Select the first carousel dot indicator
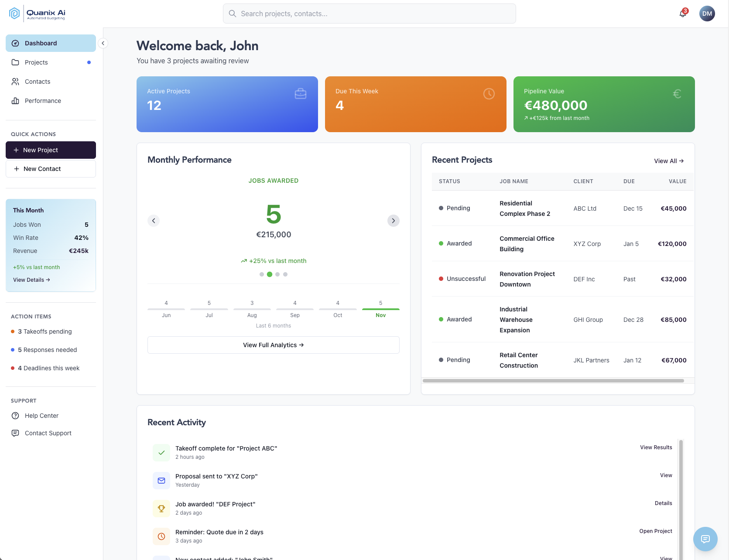This screenshot has width=729, height=560. click(262, 274)
